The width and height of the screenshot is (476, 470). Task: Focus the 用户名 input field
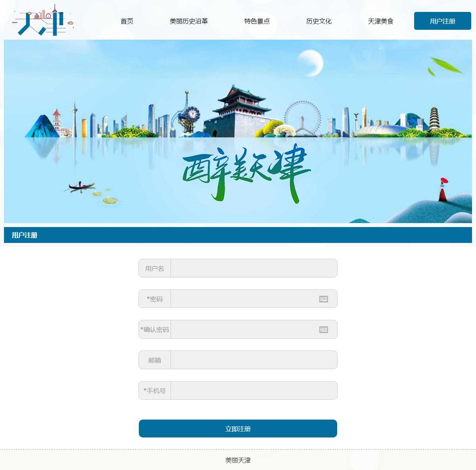pyautogui.click(x=254, y=268)
